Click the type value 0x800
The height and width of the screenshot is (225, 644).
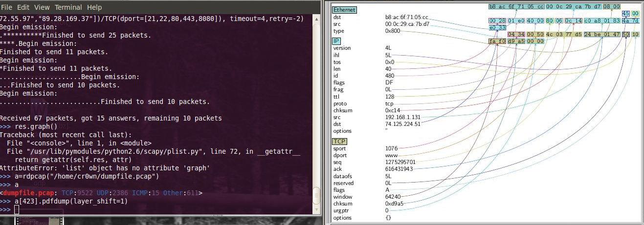pyautogui.click(x=393, y=31)
